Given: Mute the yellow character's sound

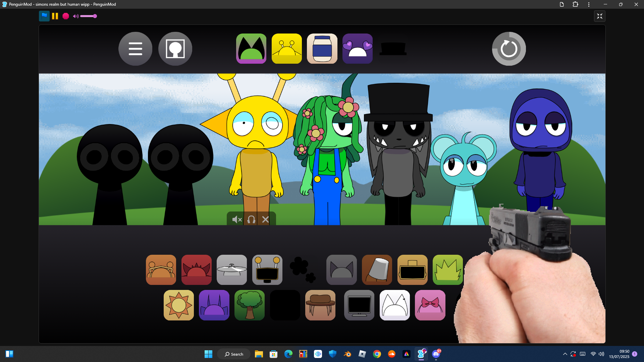Looking at the screenshot, I should [237, 220].
